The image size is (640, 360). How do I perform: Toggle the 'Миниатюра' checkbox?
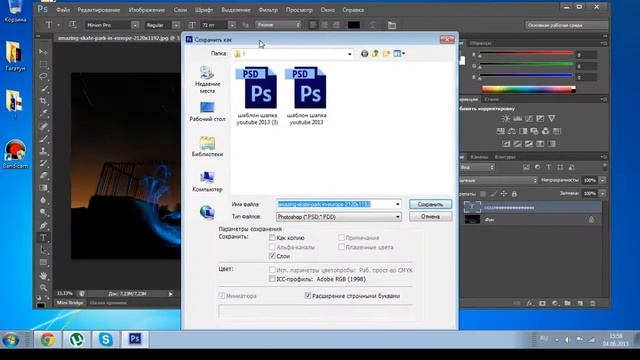pos(222,296)
